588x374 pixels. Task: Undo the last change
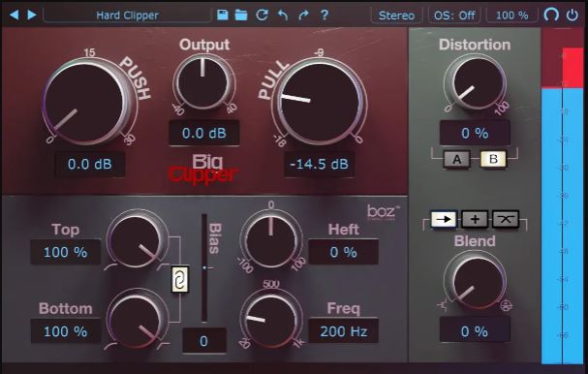pyautogui.click(x=283, y=15)
